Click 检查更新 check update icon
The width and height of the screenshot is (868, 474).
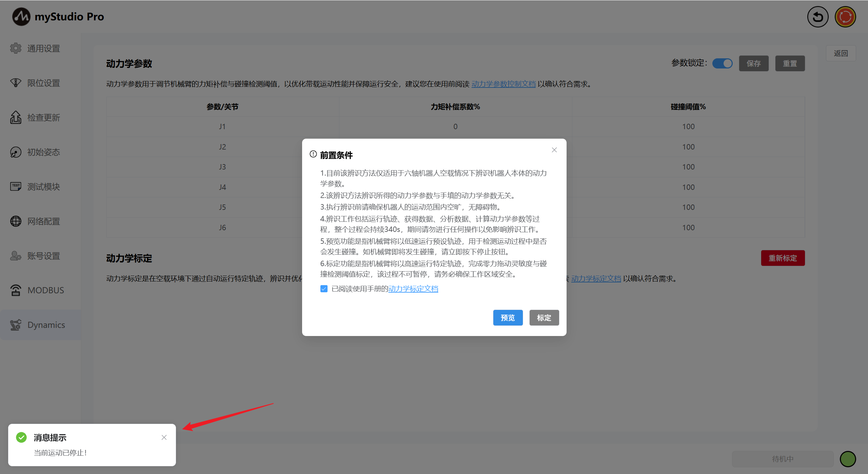16,118
